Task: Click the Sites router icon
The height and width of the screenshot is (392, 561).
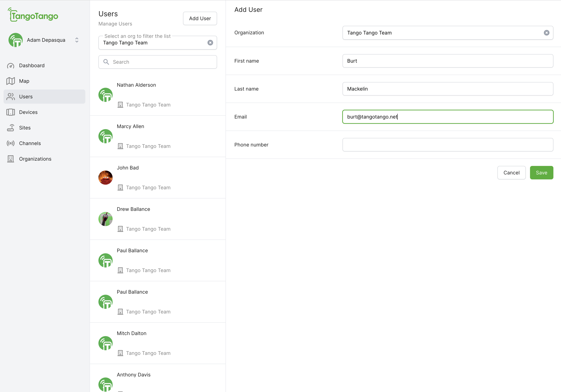Action: point(10,128)
